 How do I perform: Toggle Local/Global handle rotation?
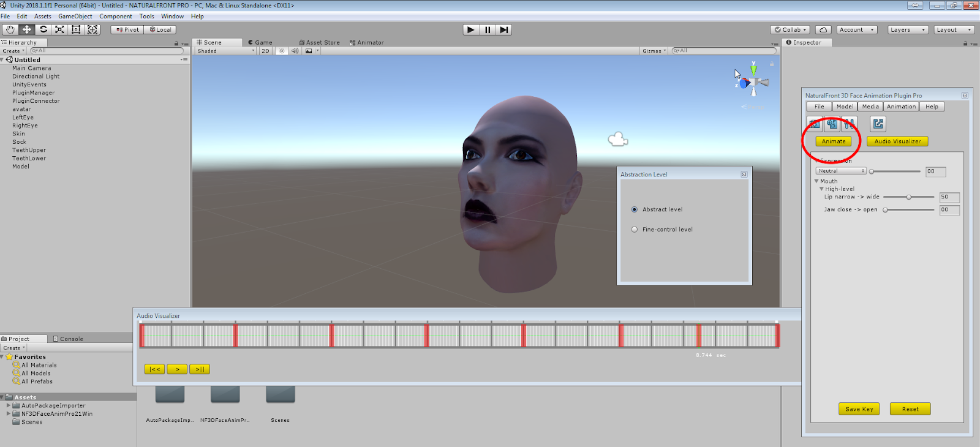(x=160, y=29)
